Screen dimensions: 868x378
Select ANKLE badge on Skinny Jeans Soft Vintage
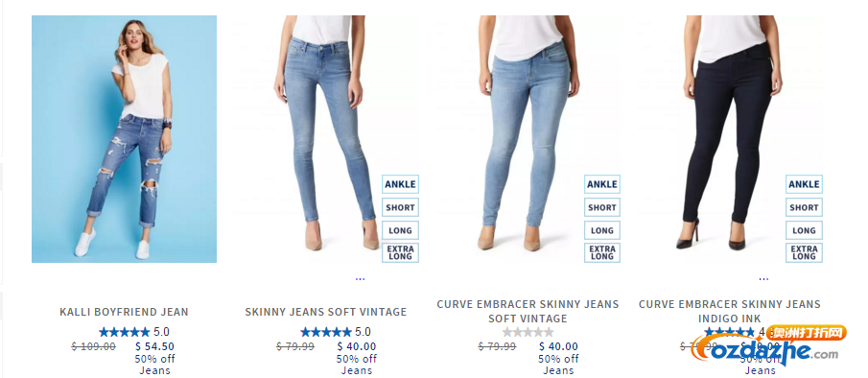(400, 184)
